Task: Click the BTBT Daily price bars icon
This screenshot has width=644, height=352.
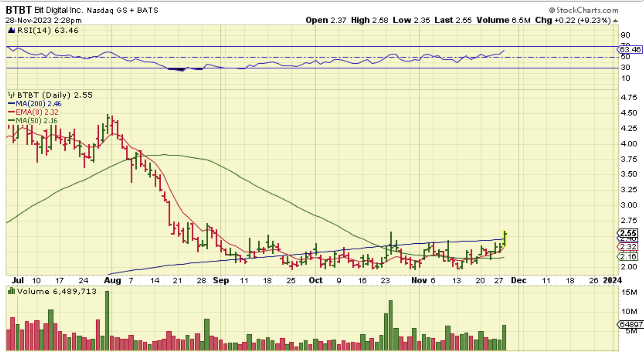Action: point(11,95)
